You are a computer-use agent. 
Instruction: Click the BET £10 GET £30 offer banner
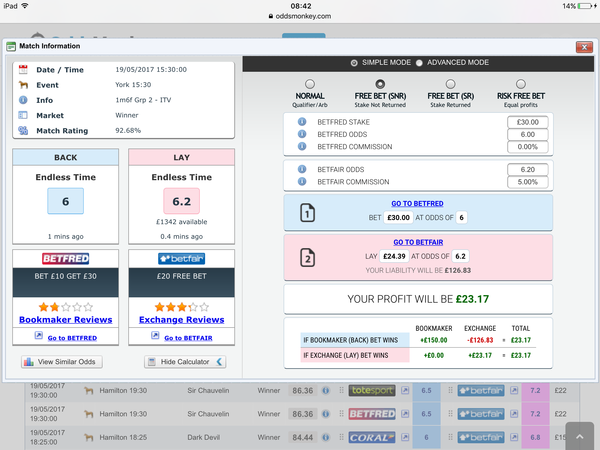(65, 282)
